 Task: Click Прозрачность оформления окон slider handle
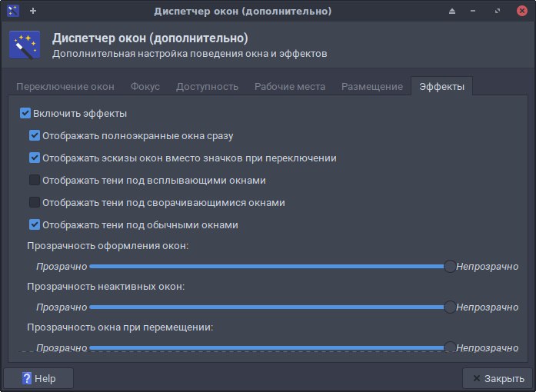[450, 266]
